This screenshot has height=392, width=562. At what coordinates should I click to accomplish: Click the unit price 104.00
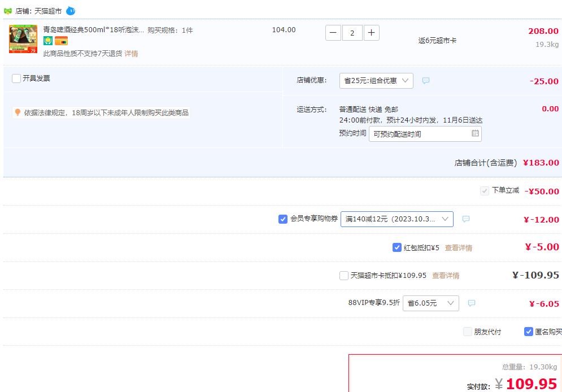284,30
